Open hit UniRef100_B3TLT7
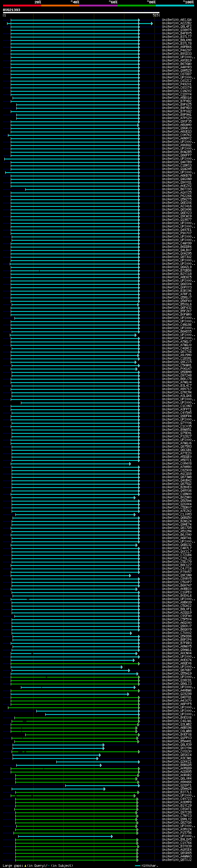 (177, 37)
